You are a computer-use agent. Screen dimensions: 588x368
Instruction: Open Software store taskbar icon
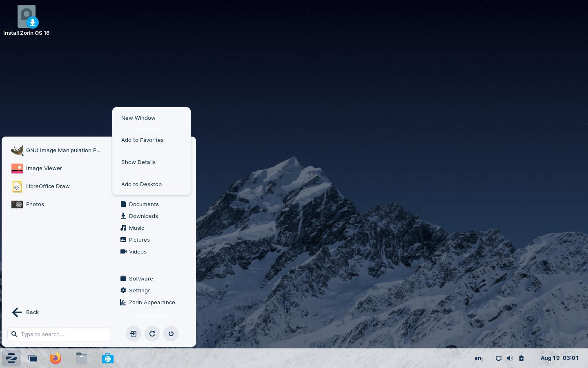click(x=108, y=358)
